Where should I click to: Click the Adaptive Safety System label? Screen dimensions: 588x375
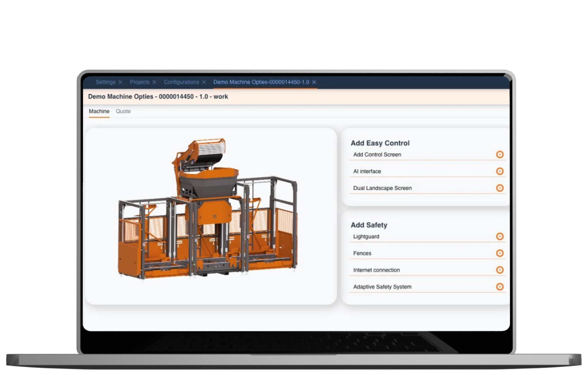382,287
